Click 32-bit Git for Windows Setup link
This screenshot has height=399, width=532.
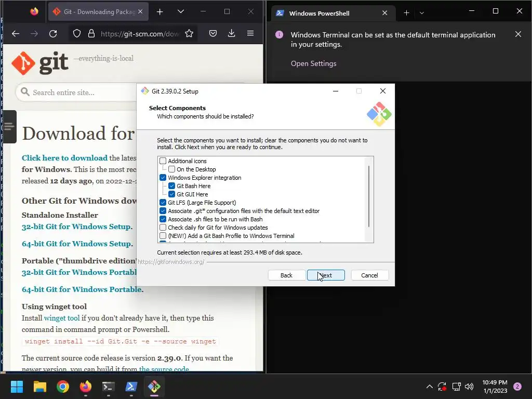tap(77, 227)
